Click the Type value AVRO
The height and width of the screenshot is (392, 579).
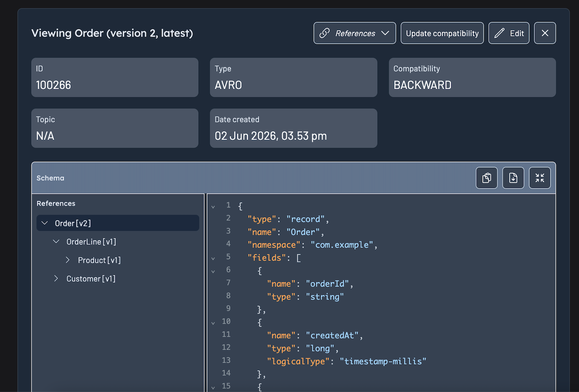pyautogui.click(x=228, y=85)
